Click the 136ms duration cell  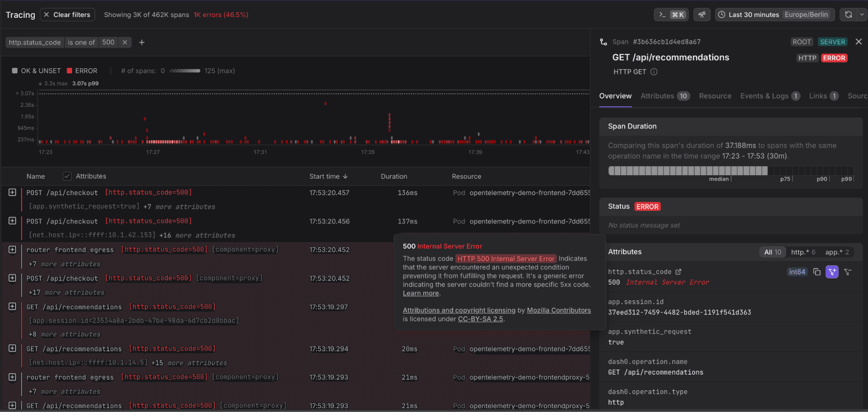pyautogui.click(x=407, y=193)
